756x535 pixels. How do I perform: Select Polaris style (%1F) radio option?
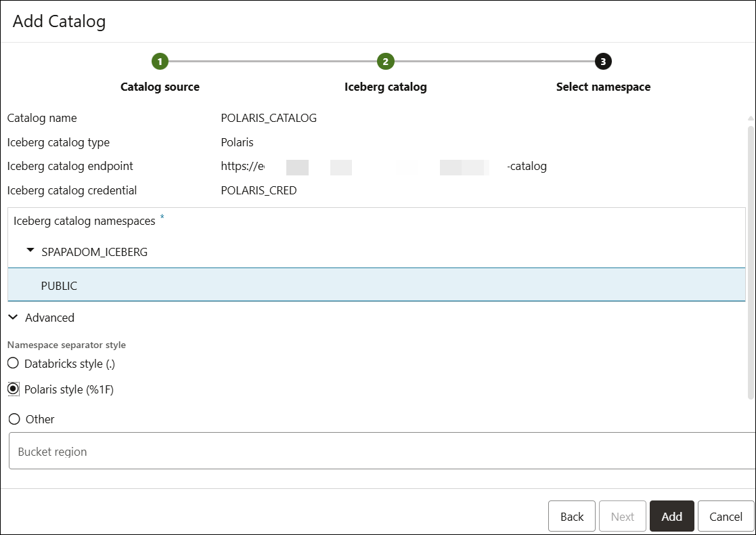click(14, 389)
